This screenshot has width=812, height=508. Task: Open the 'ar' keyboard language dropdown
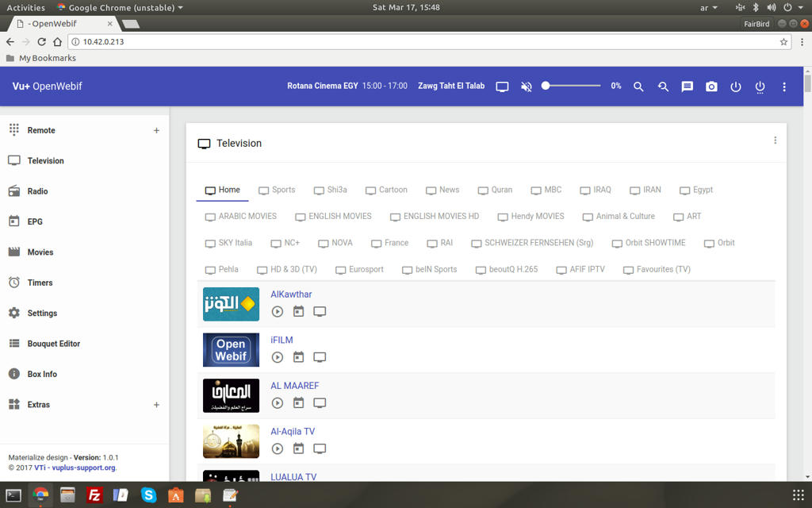[x=708, y=8]
